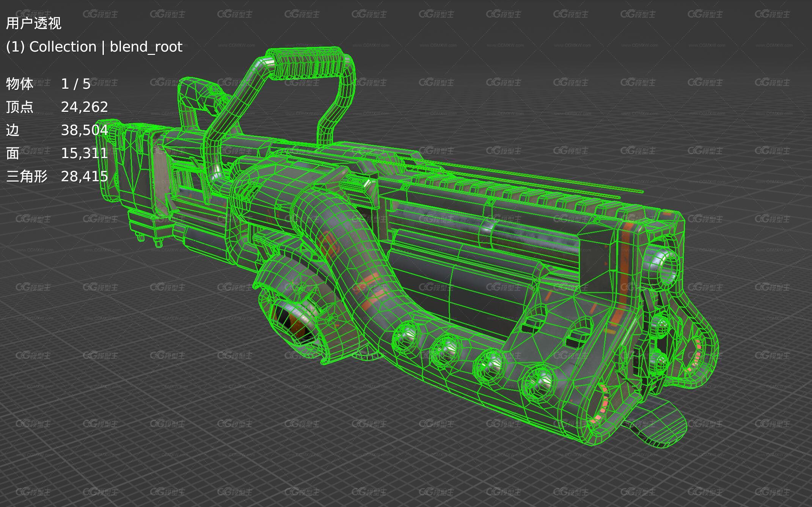The image size is (812, 507).
Task: Click the face count '15,311'
Action: [85, 154]
